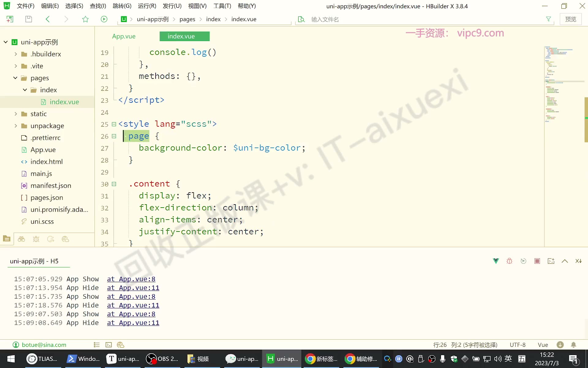
Task: Expand the unpackage folder
Action: click(16, 126)
